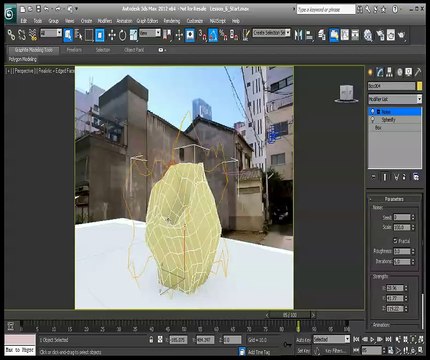Click the Set Key button
The image size is (430, 360).
pyautogui.click(x=303, y=350)
